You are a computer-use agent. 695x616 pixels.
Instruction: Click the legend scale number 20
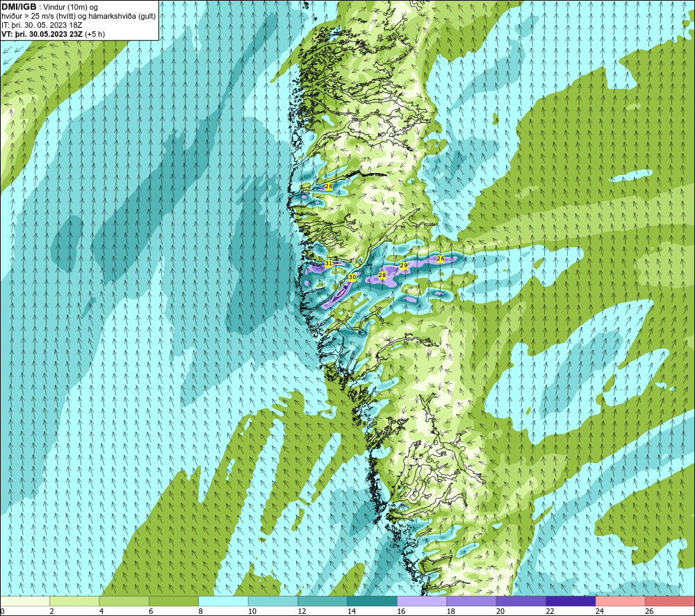pos(500,611)
